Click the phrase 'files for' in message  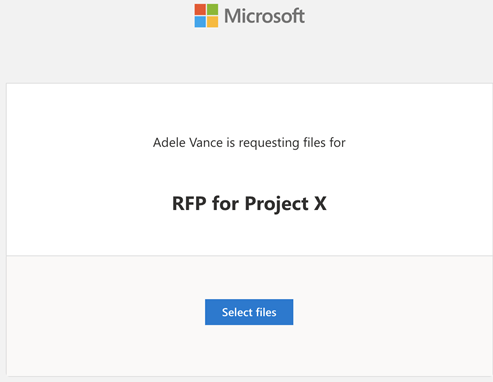tap(324, 143)
